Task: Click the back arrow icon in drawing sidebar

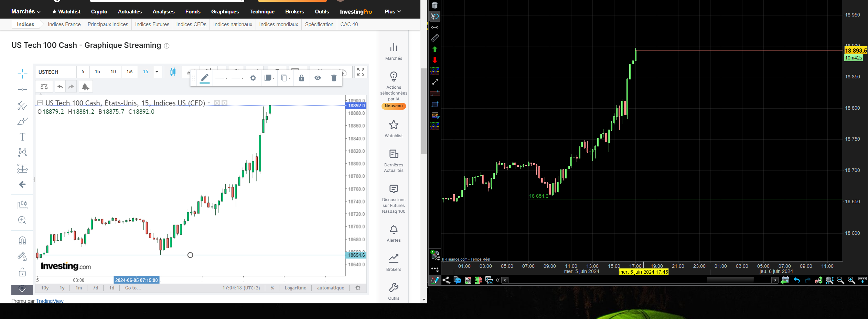Action: [22, 185]
